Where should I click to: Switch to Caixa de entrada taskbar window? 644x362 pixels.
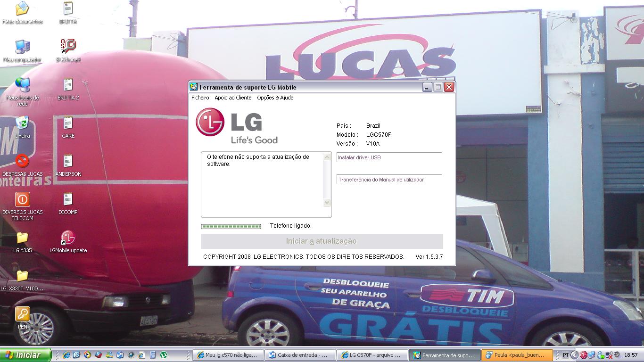point(300,355)
